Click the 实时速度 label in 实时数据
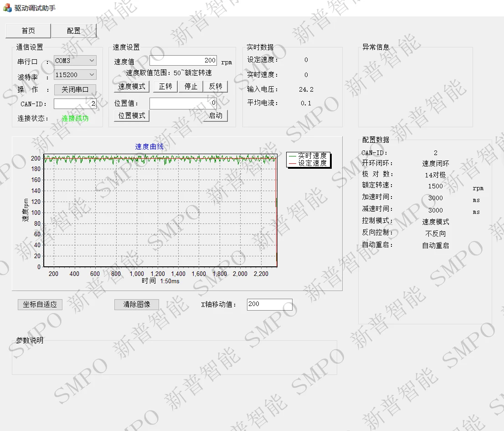Image resolution: width=504 pixels, height=431 pixels. [262, 75]
